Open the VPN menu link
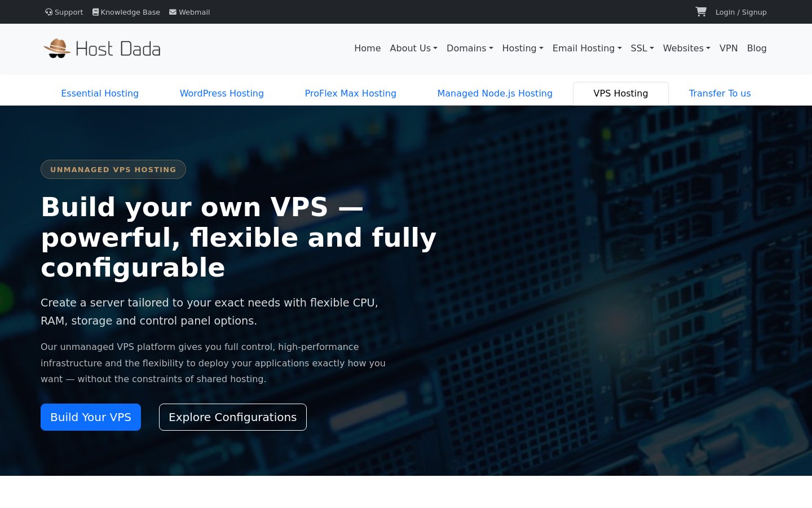Screen dimensions: 812x508 [x=729, y=48]
